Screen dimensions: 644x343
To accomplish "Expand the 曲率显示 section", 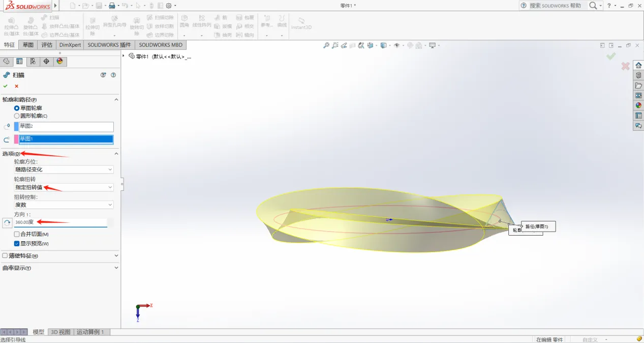I will 116,268.
